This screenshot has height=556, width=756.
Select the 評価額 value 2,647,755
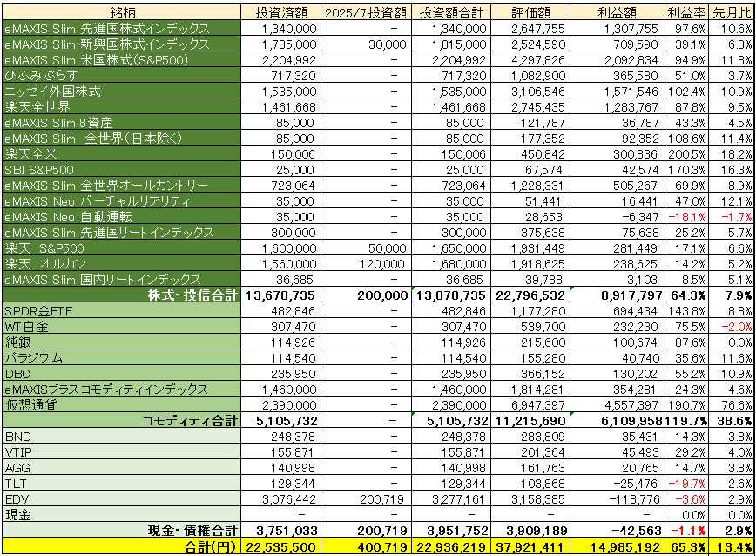coord(530,29)
